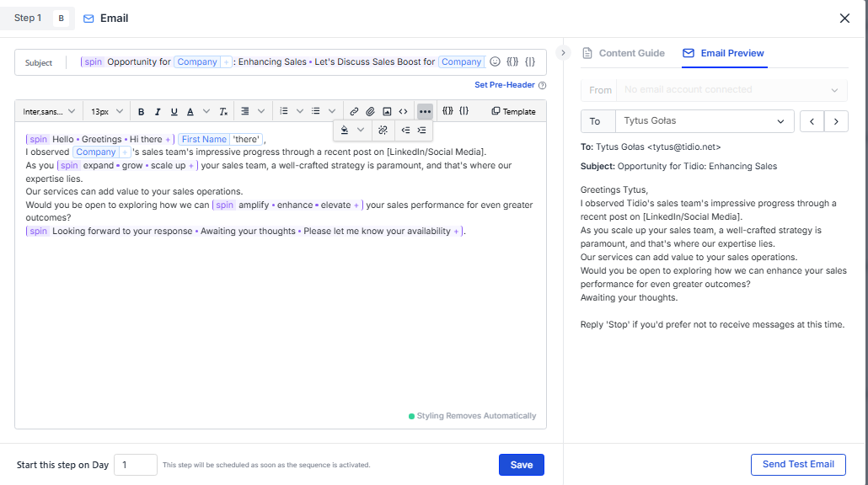Add a spin variant after 'scale up'
The width and height of the screenshot is (868, 485).
click(x=191, y=166)
